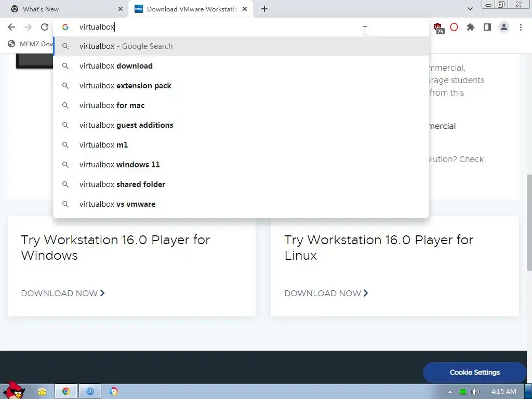
Task: Click the 'Try Workstation 16.0 Player for Linux' heading
Action: click(379, 248)
